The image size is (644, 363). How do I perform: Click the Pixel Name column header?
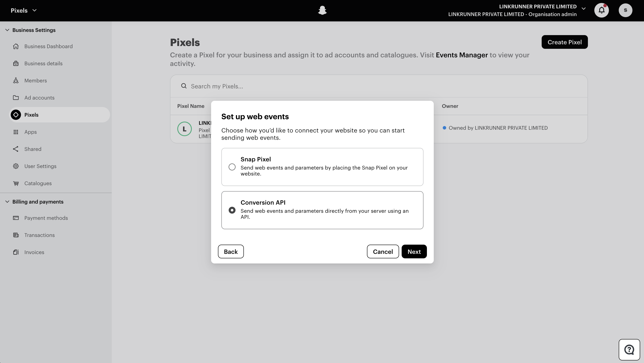(x=191, y=106)
